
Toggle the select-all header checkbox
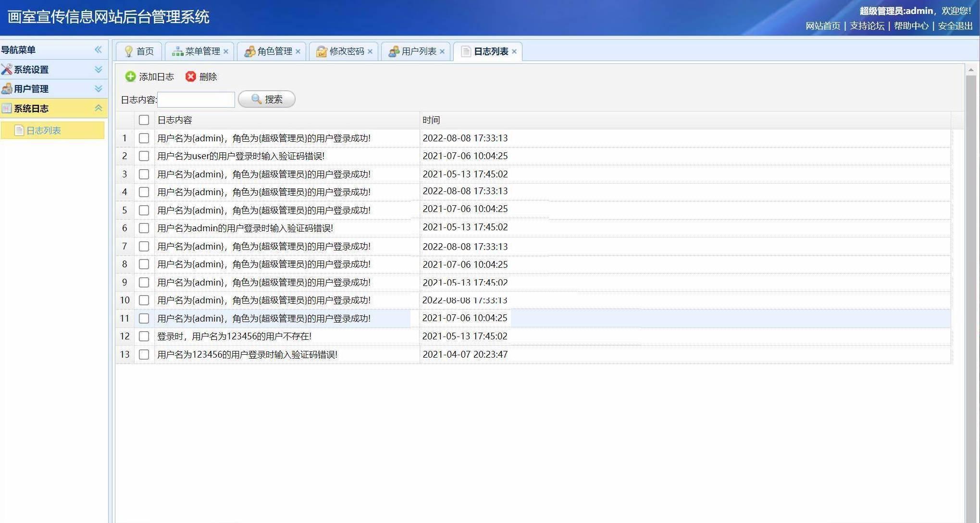(144, 120)
